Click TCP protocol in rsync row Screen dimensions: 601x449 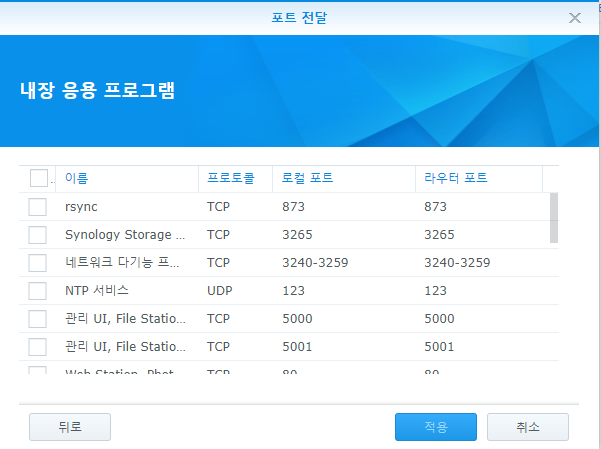(x=218, y=207)
